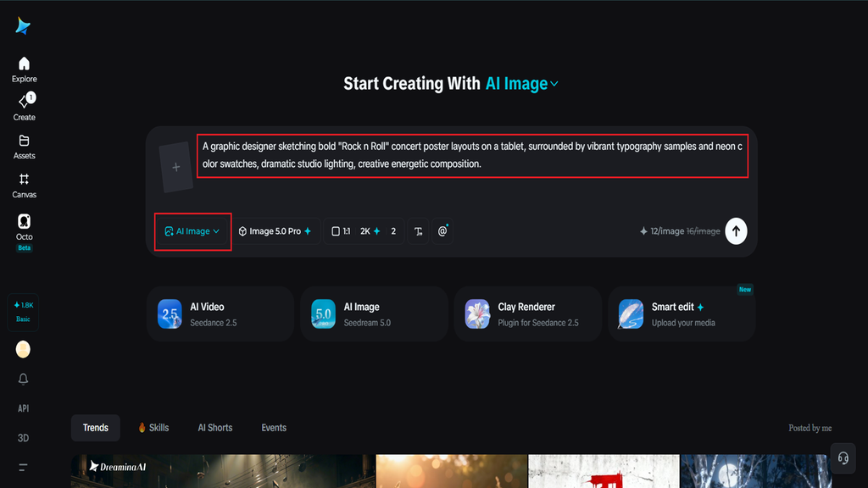Click the Clay Renderer flower icon

477,313
